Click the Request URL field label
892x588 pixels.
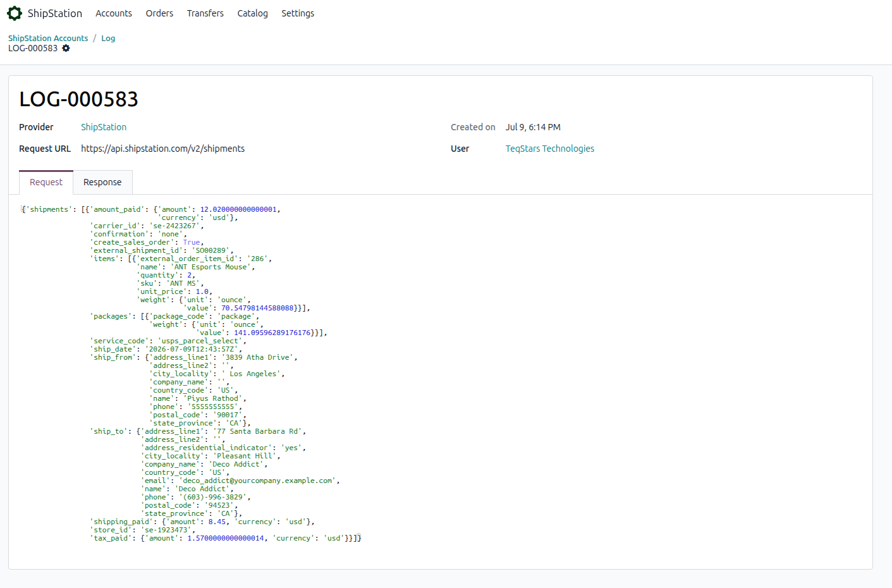(45, 149)
